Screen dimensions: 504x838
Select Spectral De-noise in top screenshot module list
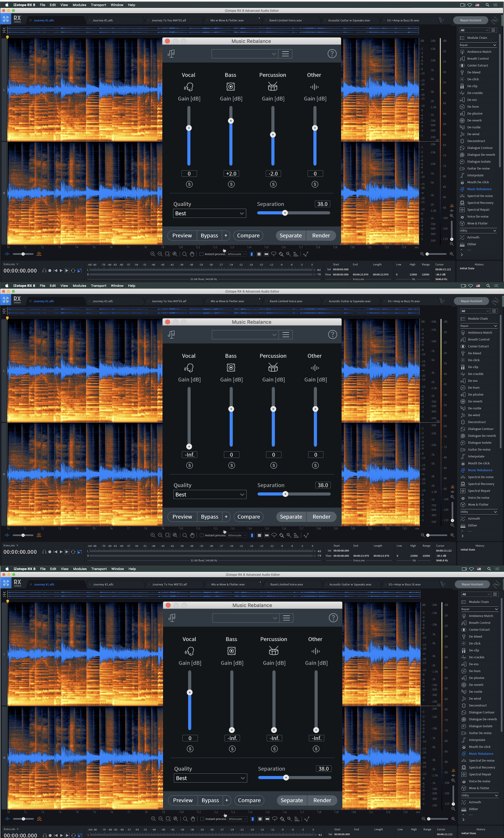coord(479,196)
